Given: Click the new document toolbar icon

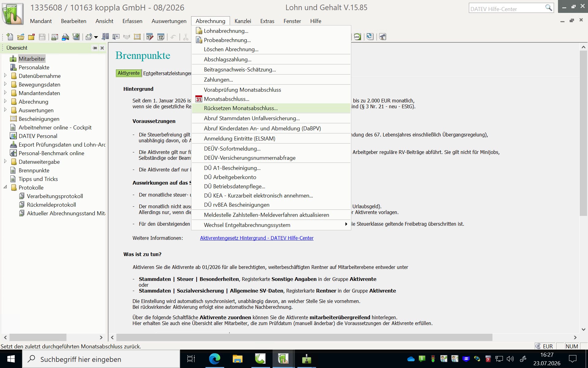Looking at the screenshot, I should pyautogui.click(x=10, y=37).
